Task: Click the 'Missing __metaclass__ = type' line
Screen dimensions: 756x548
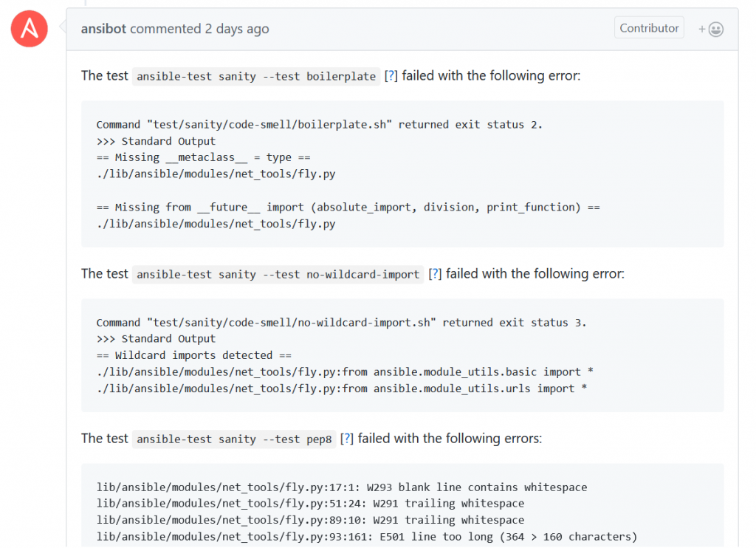Action: pos(204,157)
